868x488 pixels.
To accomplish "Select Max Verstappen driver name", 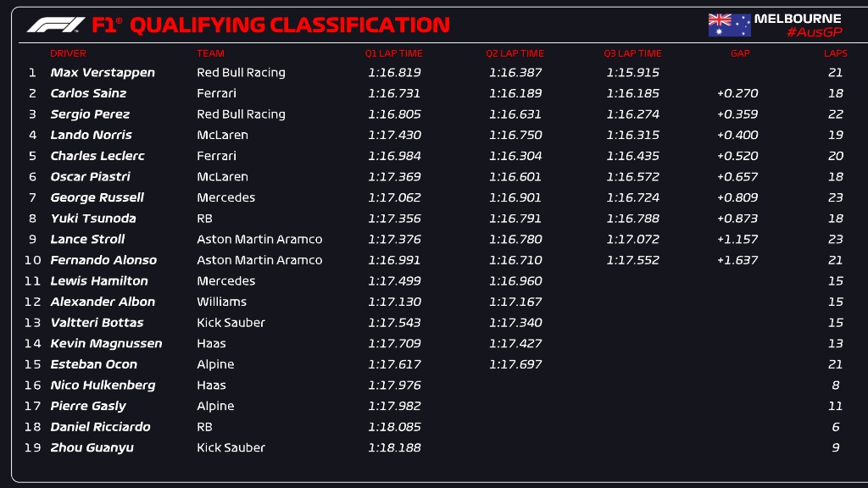I will [103, 73].
